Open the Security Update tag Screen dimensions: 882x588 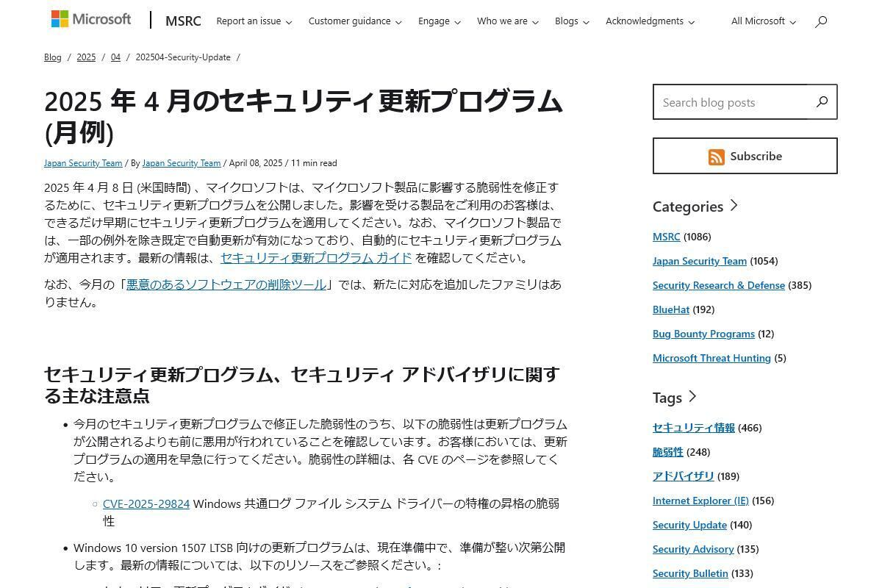point(689,525)
